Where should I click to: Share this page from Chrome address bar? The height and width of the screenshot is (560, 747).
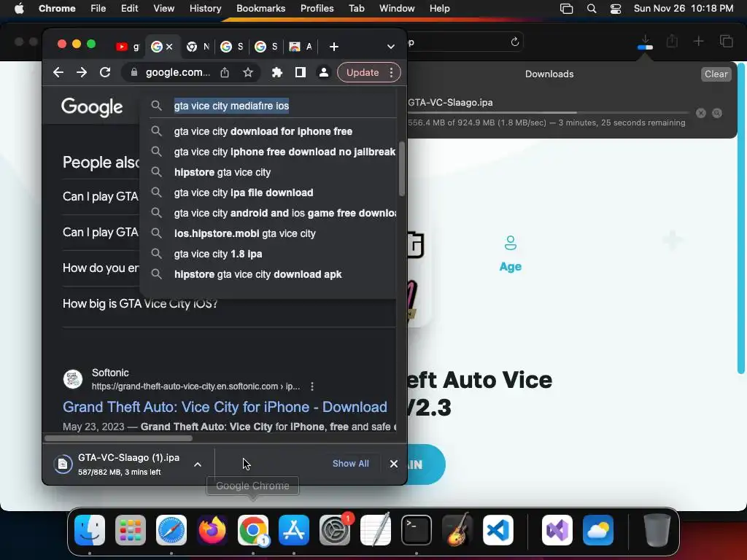click(225, 72)
